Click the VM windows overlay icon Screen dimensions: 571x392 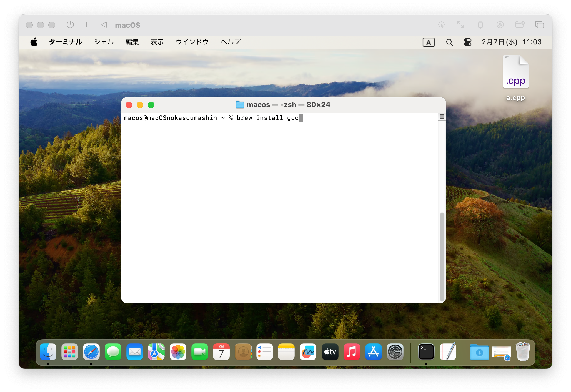[539, 25]
